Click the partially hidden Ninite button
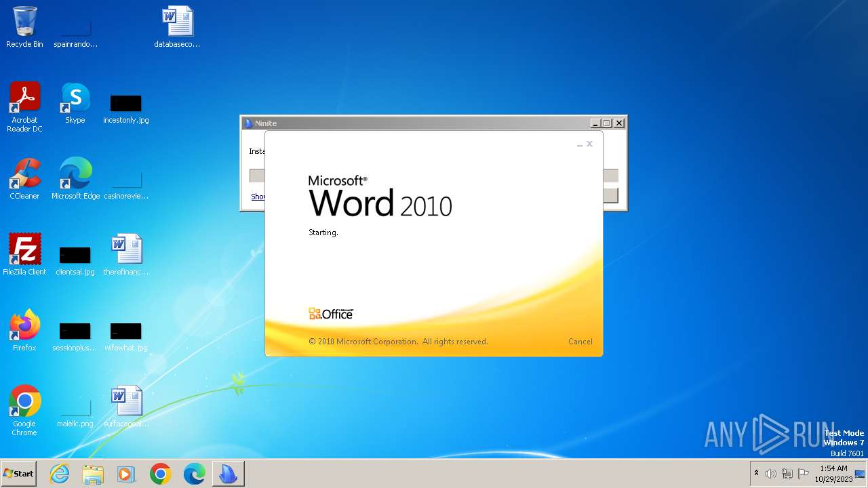This screenshot has height=488, width=868. [x=610, y=195]
